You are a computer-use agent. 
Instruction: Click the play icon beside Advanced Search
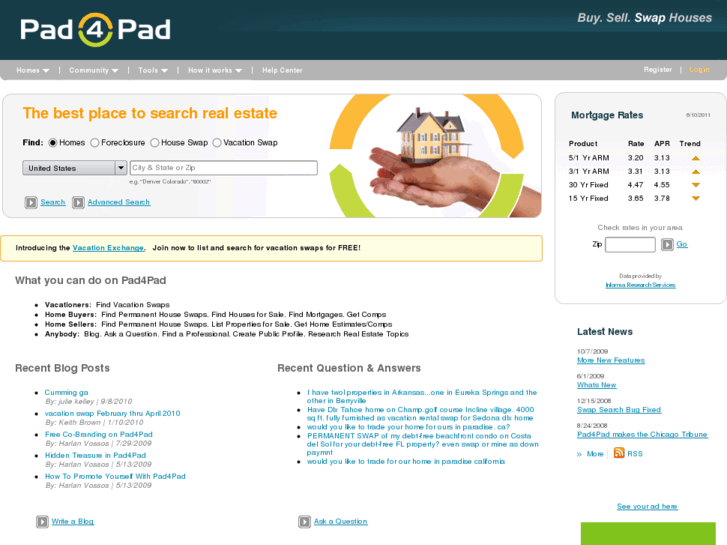click(78, 203)
